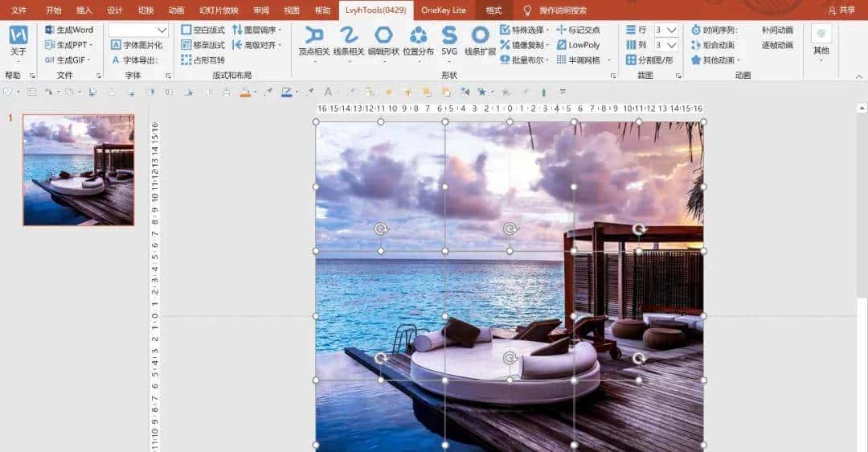Click the 位置分布 position distribute icon
The height and width of the screenshot is (452, 868).
pos(418,35)
